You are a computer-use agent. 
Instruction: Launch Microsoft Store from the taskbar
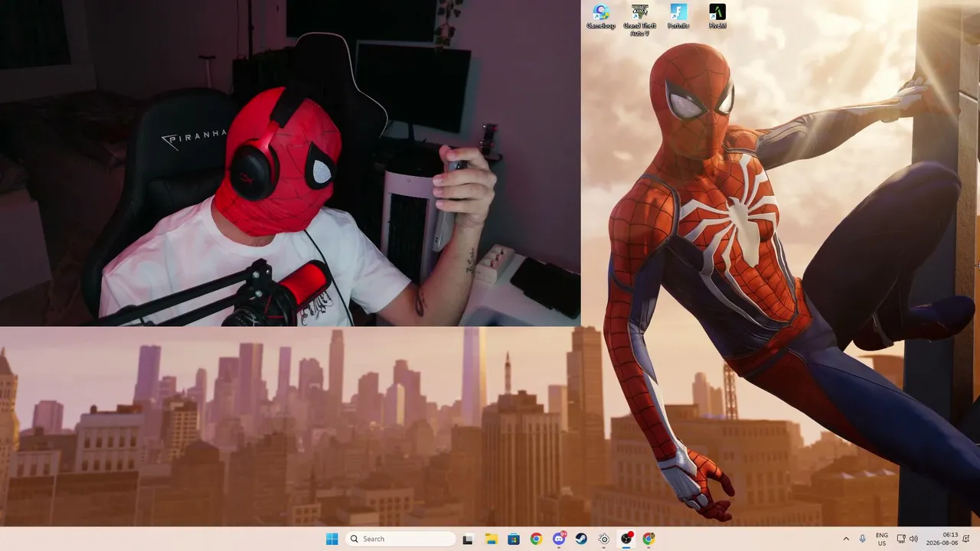tap(514, 539)
